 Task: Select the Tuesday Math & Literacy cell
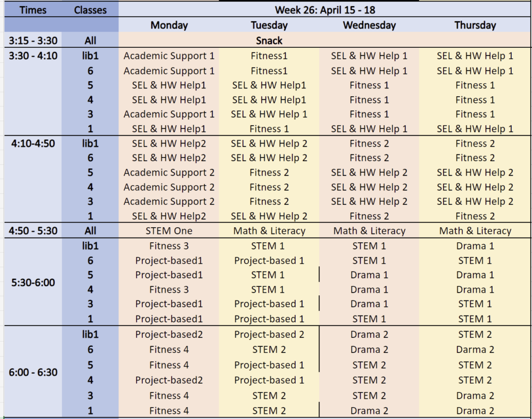[x=269, y=231]
